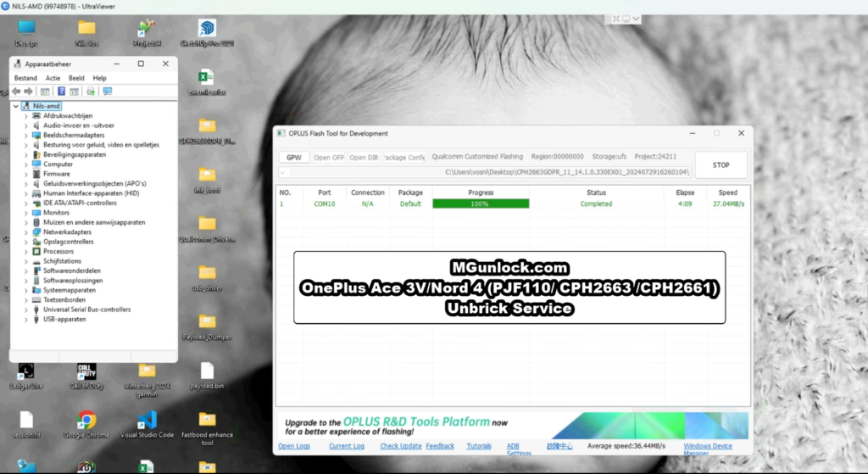Click the 37.04MB/s speed value

pyautogui.click(x=728, y=204)
